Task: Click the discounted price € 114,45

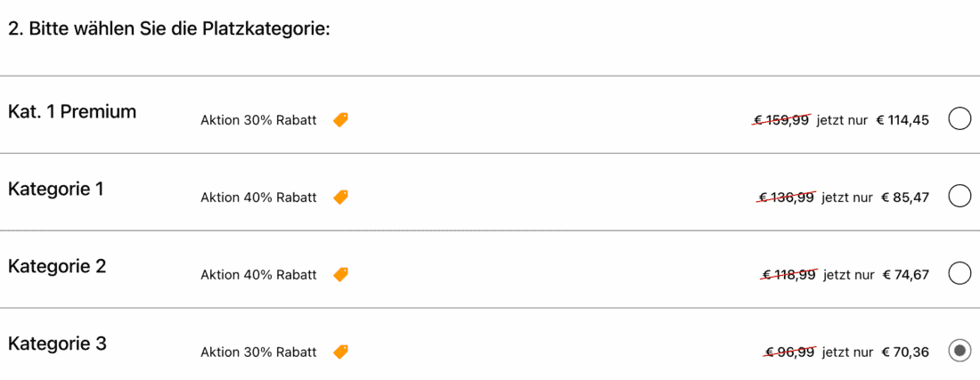Action: [x=902, y=120]
